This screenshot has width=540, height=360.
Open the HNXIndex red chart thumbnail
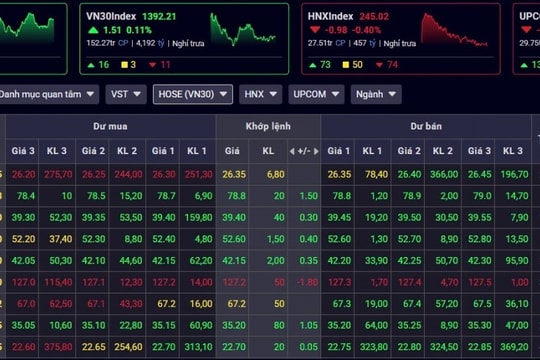pos(454,30)
